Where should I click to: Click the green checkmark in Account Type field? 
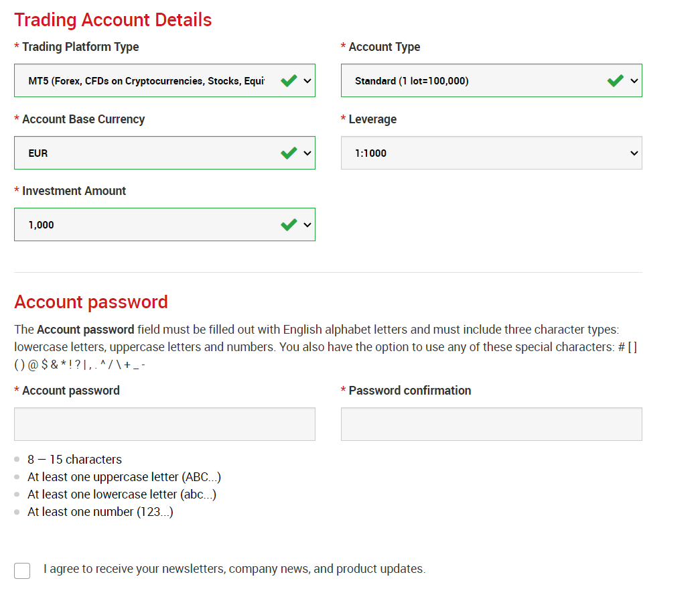tap(616, 81)
